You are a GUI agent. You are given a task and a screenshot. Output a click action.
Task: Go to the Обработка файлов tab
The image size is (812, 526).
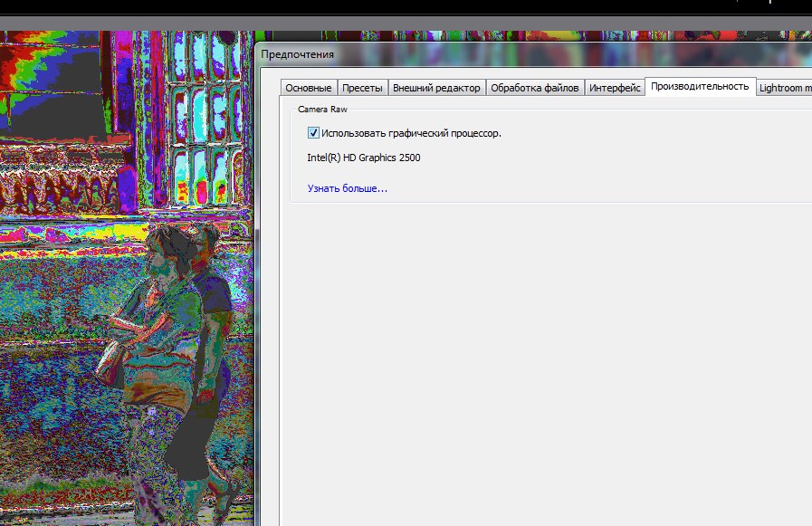click(535, 88)
